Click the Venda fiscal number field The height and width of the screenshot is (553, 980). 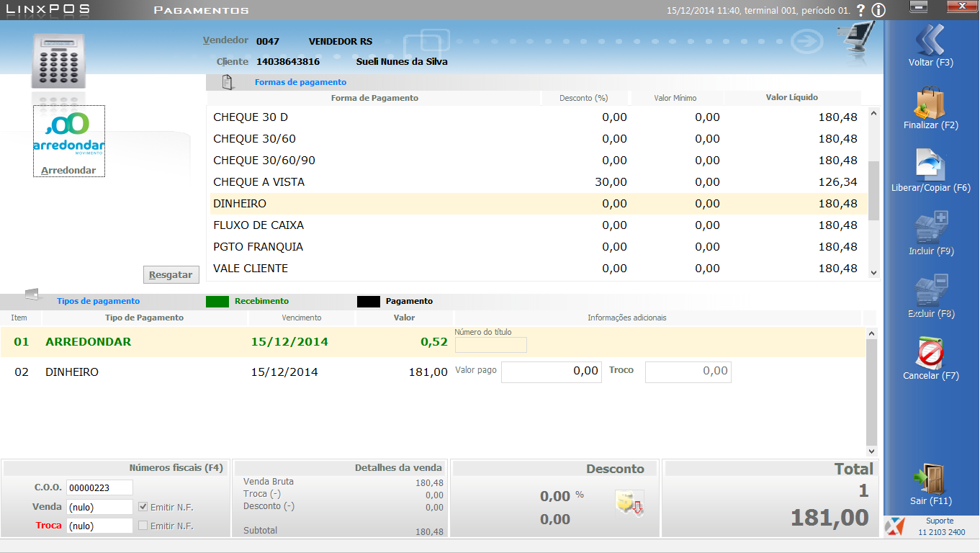99,507
